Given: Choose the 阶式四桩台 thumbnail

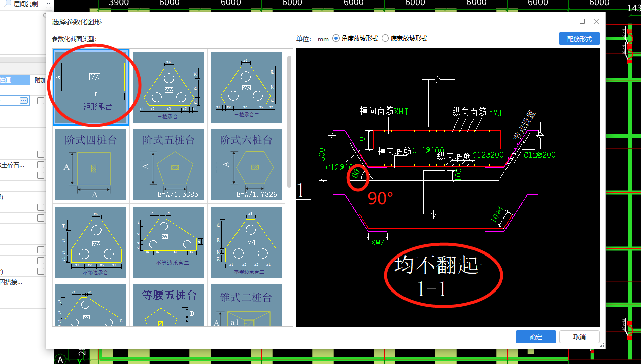Looking at the screenshot, I should click(91, 165).
